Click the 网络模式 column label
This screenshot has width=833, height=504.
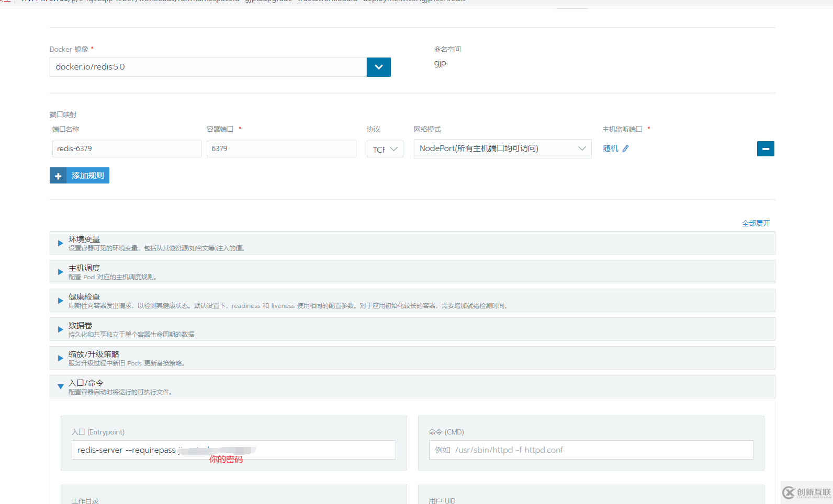pyautogui.click(x=427, y=129)
